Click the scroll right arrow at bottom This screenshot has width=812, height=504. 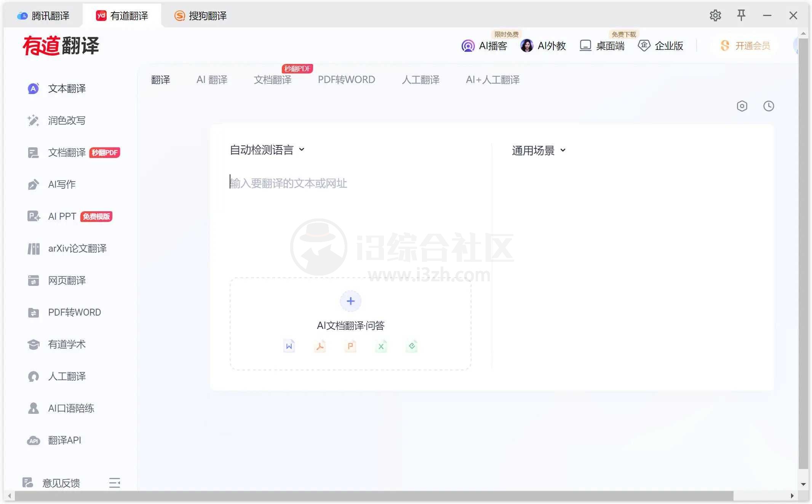coord(792,496)
